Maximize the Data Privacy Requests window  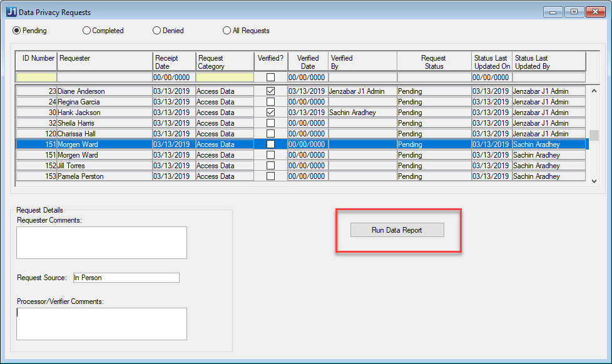coord(573,12)
